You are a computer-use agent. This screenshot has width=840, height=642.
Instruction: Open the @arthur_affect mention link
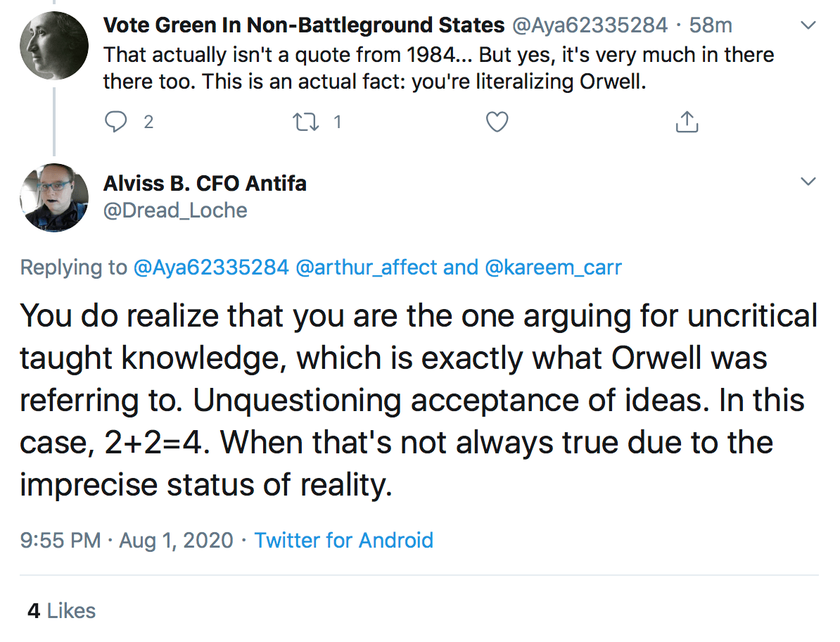(x=376, y=267)
